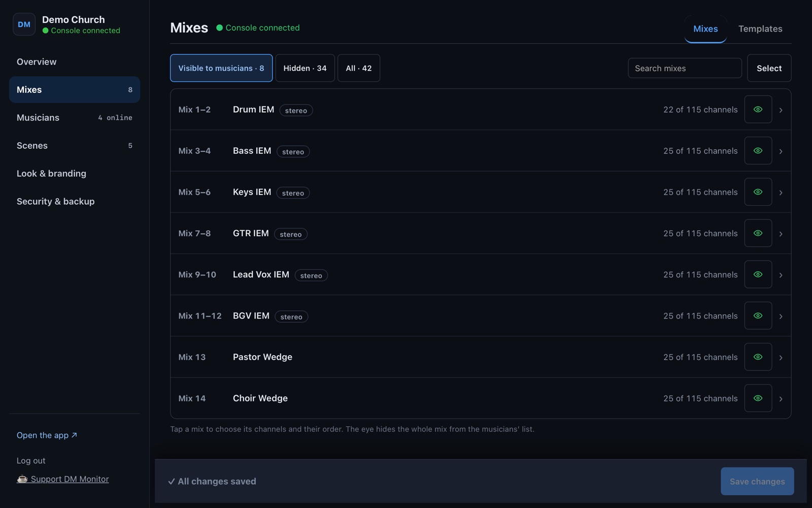Click the Keys IEM mix name
Screen dimensions: 812x508
coord(252,192)
